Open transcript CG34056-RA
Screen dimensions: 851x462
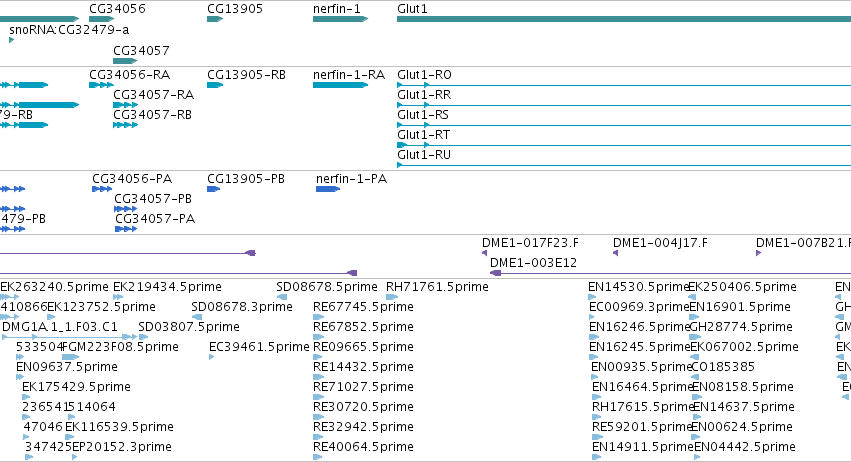(130, 74)
